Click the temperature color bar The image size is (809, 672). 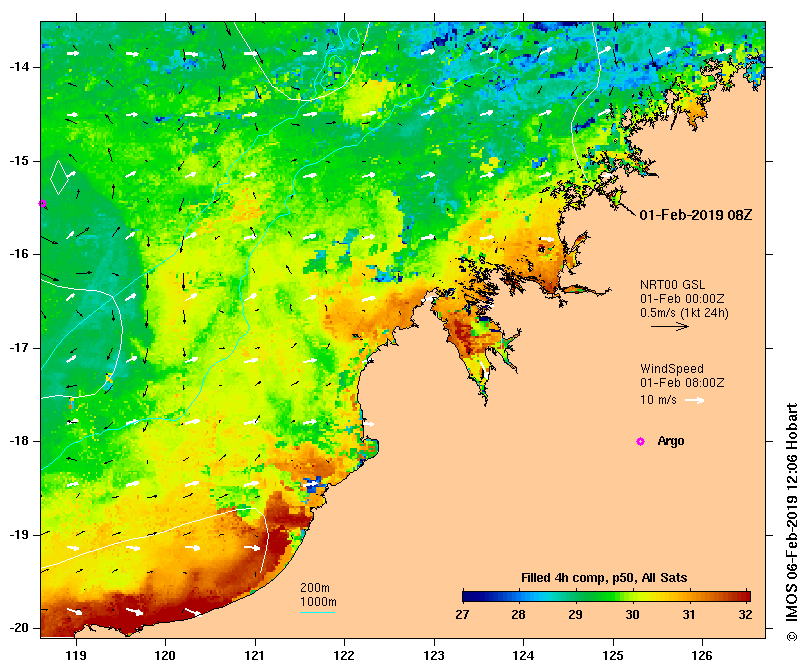tap(606, 597)
